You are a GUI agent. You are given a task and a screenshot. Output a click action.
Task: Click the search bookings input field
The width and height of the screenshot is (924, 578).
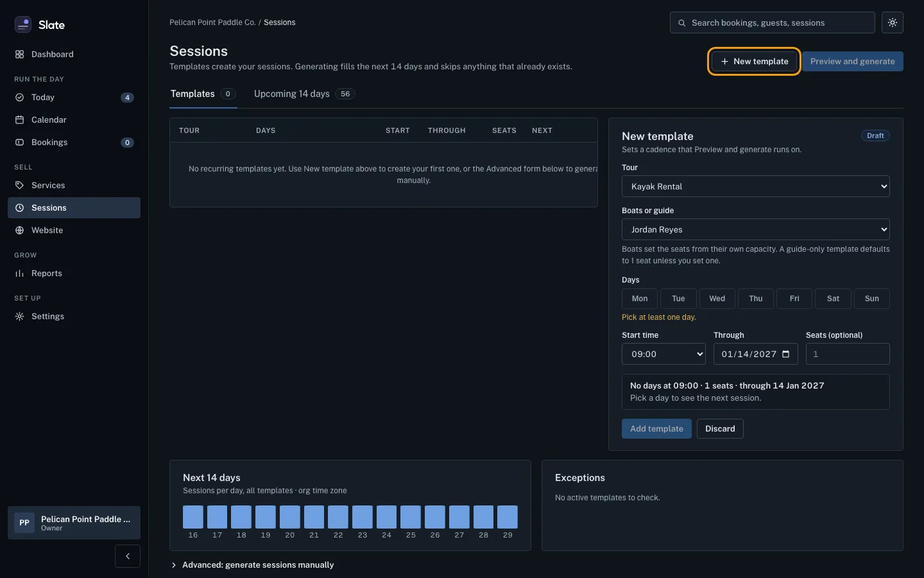click(x=773, y=22)
